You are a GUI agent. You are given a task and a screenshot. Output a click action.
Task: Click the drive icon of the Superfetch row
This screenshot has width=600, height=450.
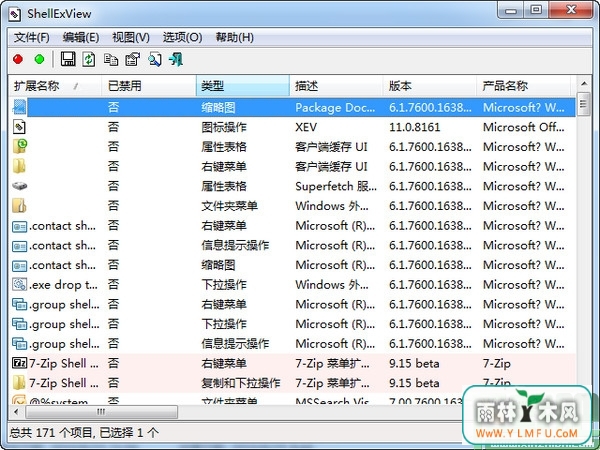coord(19,186)
